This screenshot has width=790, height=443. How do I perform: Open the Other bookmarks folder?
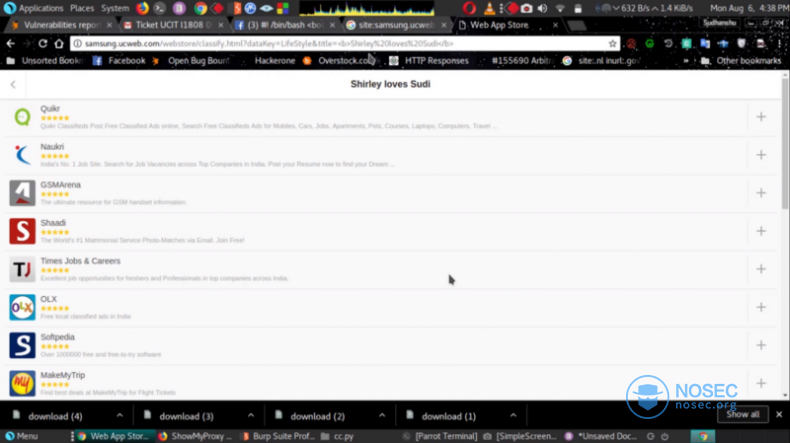tap(741, 61)
